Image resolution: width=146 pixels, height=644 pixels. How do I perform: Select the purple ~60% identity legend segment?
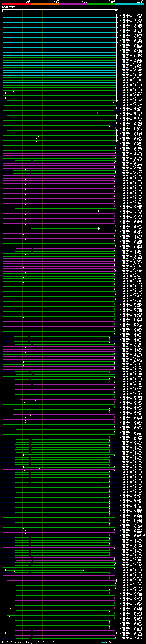tap(73, 4)
